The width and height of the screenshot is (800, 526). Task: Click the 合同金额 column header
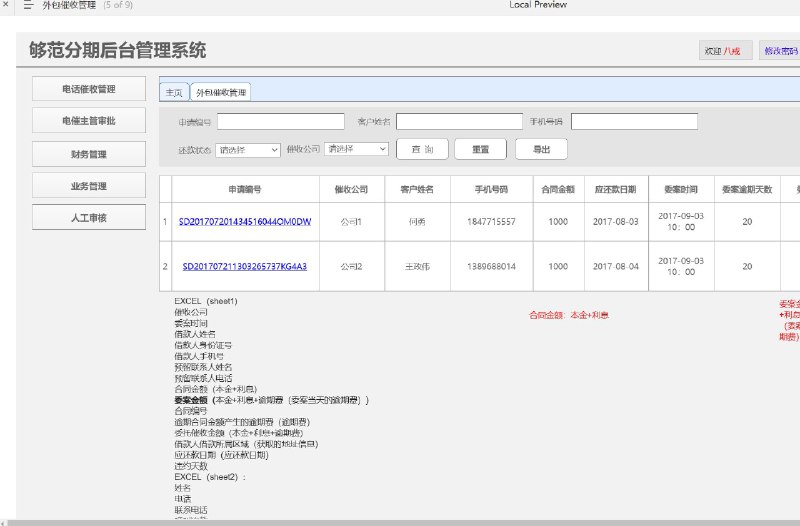558,189
